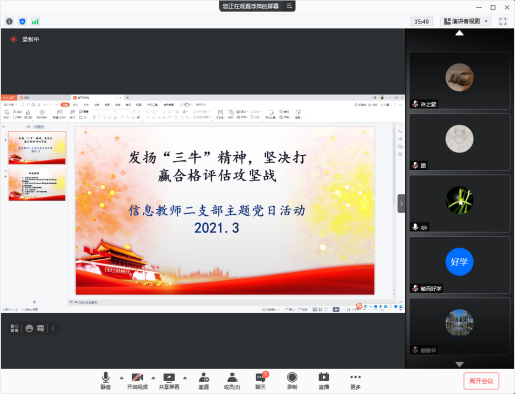This screenshot has height=394, width=515.
Task: Start the recording toggle in toolbar
Action: coord(292,381)
